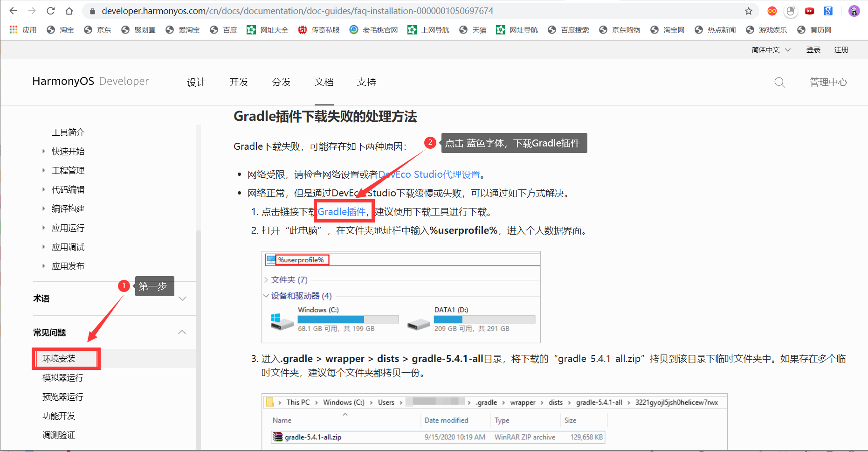Open the 支持 navigation menu
Screen dimensions: 868x452
pos(366,82)
